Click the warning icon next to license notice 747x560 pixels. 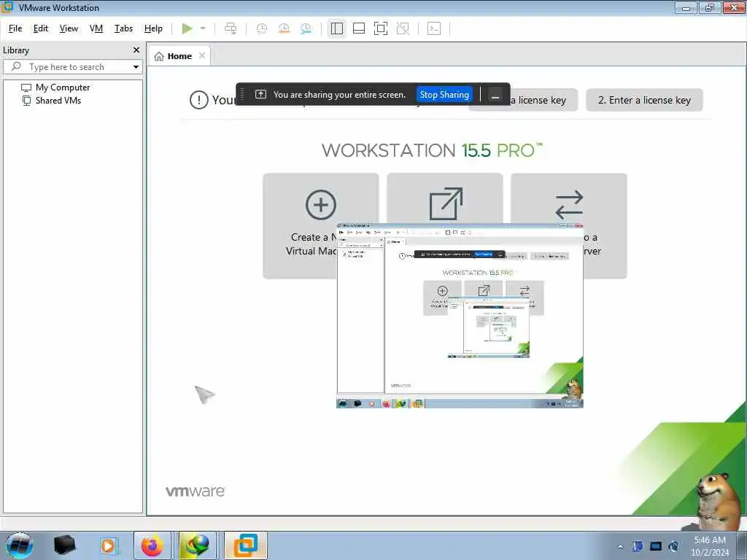pyautogui.click(x=198, y=100)
